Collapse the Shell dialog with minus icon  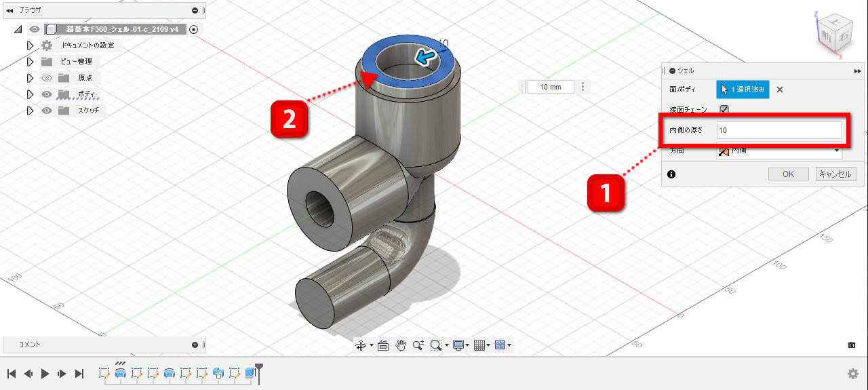672,71
